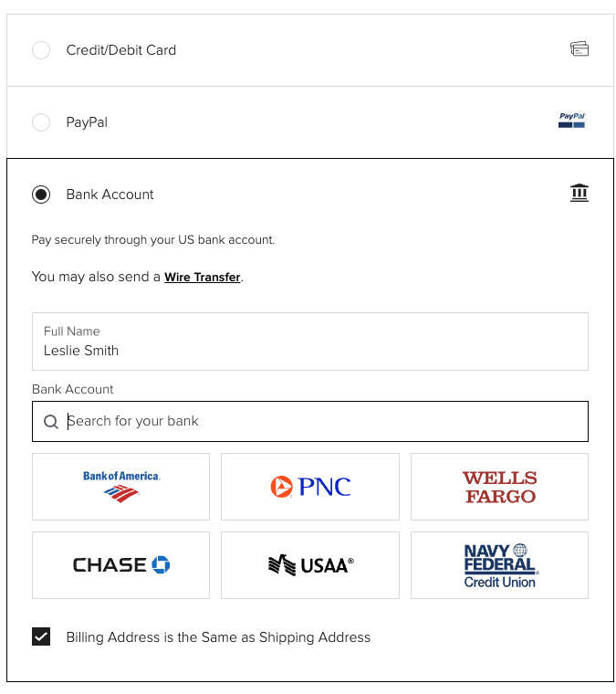Choose the PNC bank logo tile

coord(310,487)
